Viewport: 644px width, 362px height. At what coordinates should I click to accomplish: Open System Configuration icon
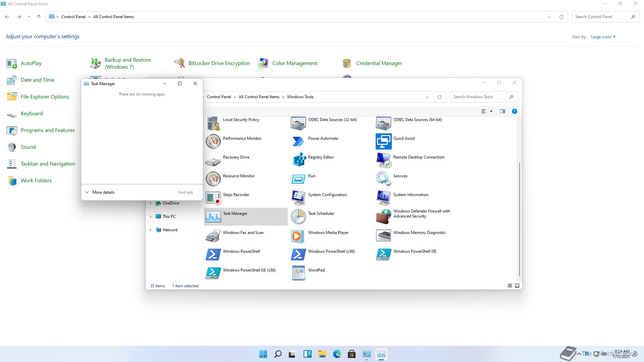coord(299,198)
